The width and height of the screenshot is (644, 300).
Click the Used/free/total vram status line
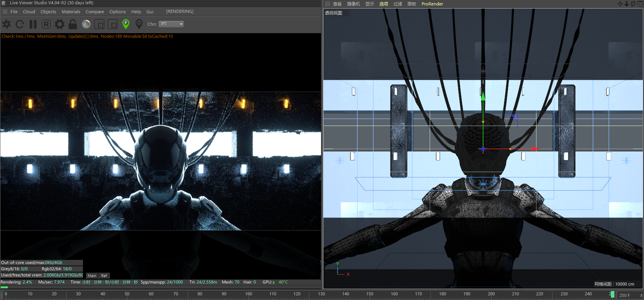tap(42, 275)
